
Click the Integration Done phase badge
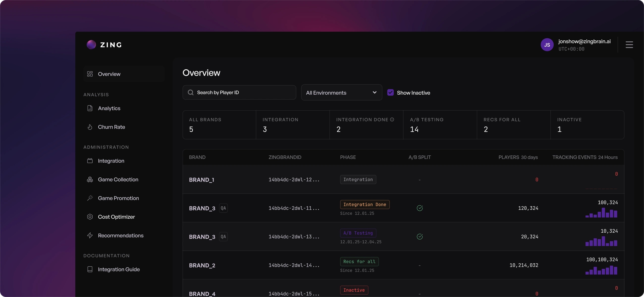click(x=365, y=204)
